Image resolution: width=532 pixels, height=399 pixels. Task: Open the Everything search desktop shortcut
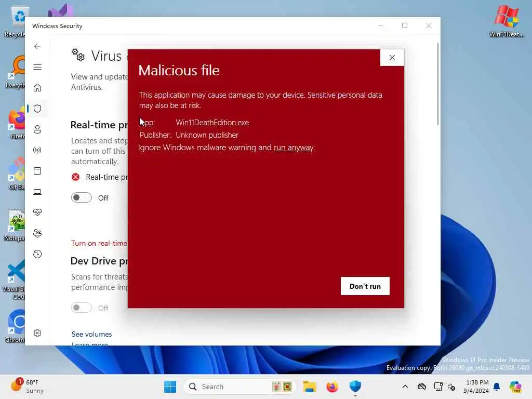(x=16, y=72)
